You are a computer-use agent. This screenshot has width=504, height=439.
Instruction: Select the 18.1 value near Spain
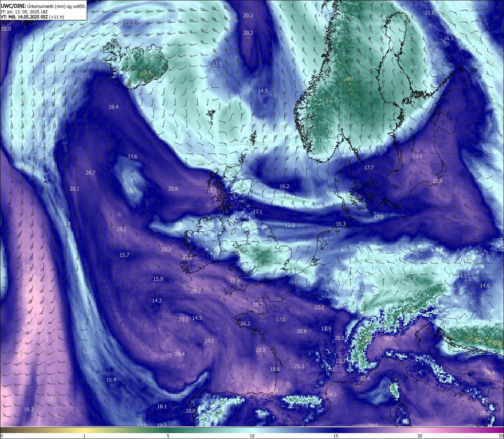click(x=162, y=406)
